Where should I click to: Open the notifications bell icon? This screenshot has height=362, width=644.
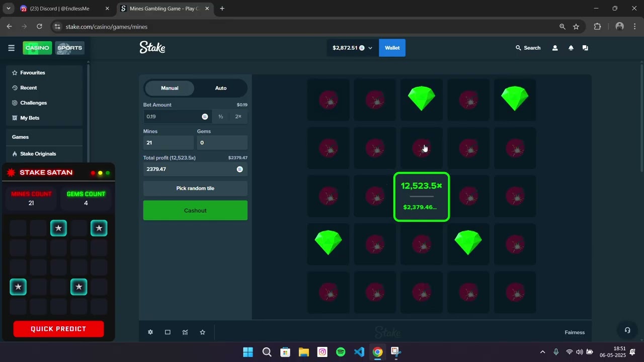(x=571, y=48)
